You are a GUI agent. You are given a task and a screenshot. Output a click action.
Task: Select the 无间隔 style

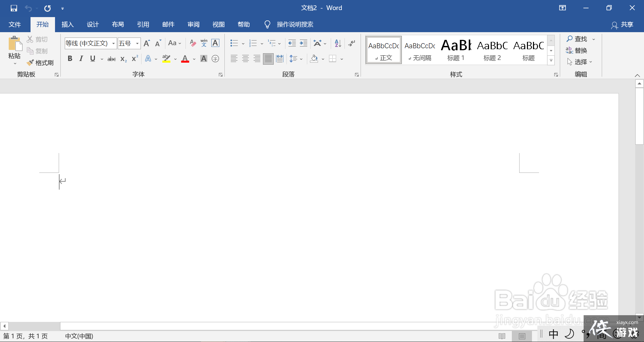[420, 50]
